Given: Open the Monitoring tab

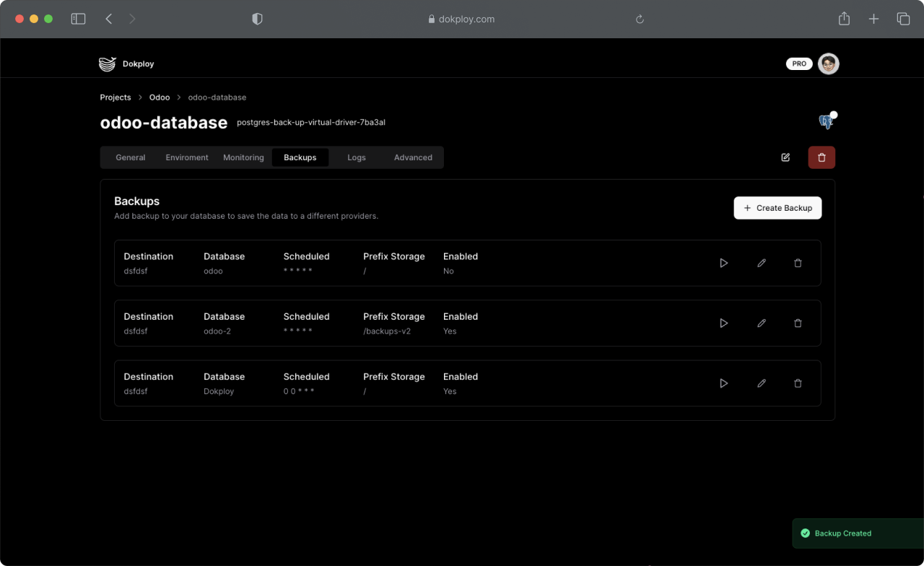Looking at the screenshot, I should [x=243, y=157].
